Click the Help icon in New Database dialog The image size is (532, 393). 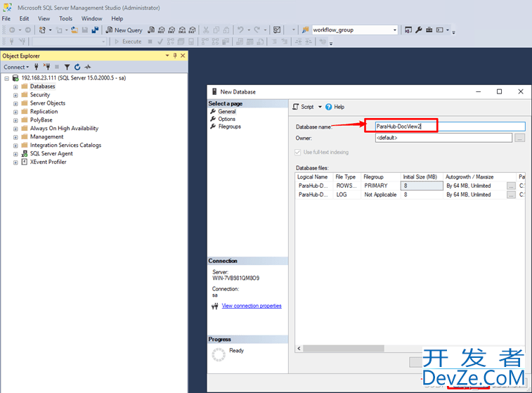(335, 107)
